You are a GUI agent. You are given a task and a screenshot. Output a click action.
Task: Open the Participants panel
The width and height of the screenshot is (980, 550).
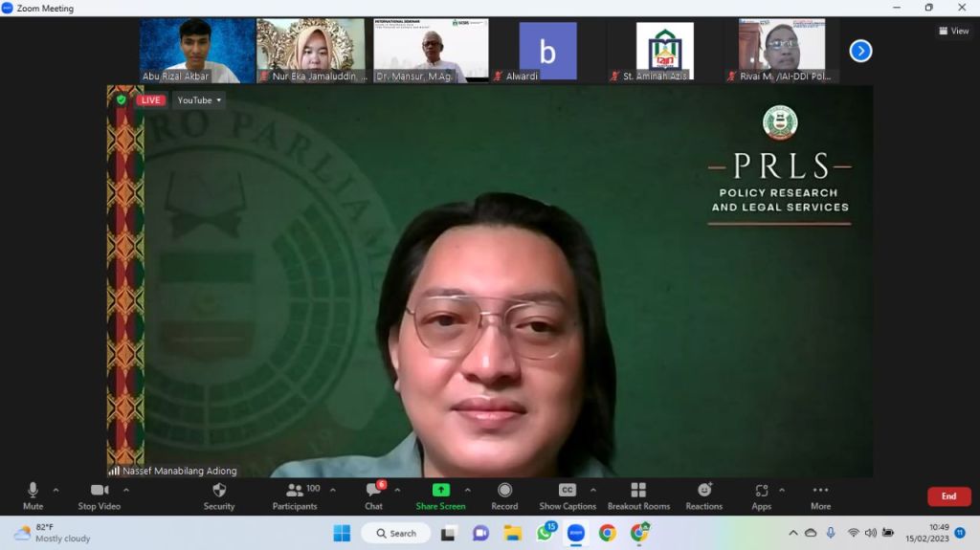click(x=295, y=491)
